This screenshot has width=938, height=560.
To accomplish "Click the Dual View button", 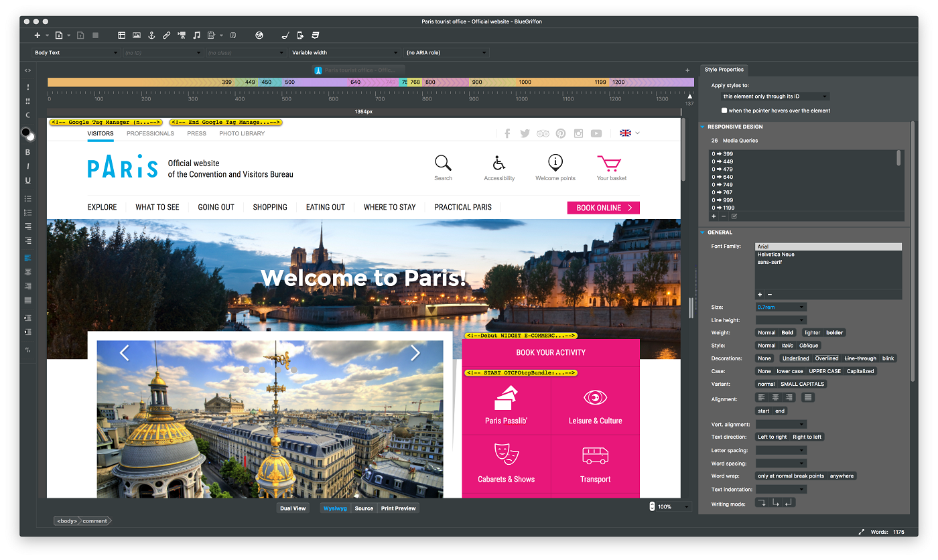I will pyautogui.click(x=293, y=508).
